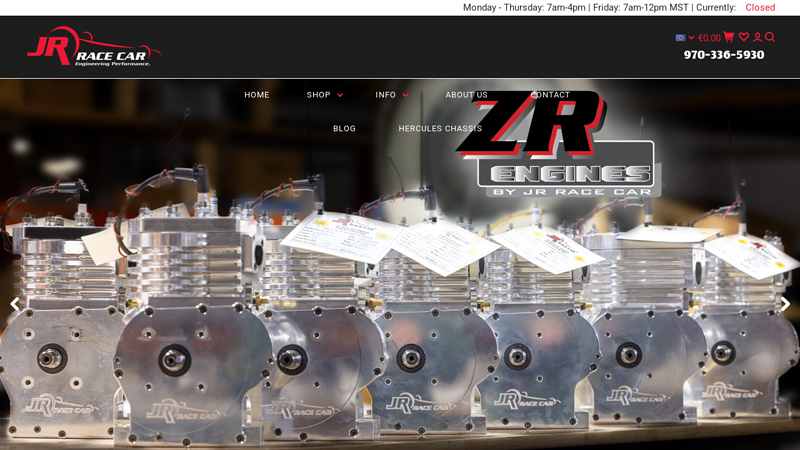The width and height of the screenshot is (800, 450).
Task: Open the wishlist heart icon
Action: 744,37
